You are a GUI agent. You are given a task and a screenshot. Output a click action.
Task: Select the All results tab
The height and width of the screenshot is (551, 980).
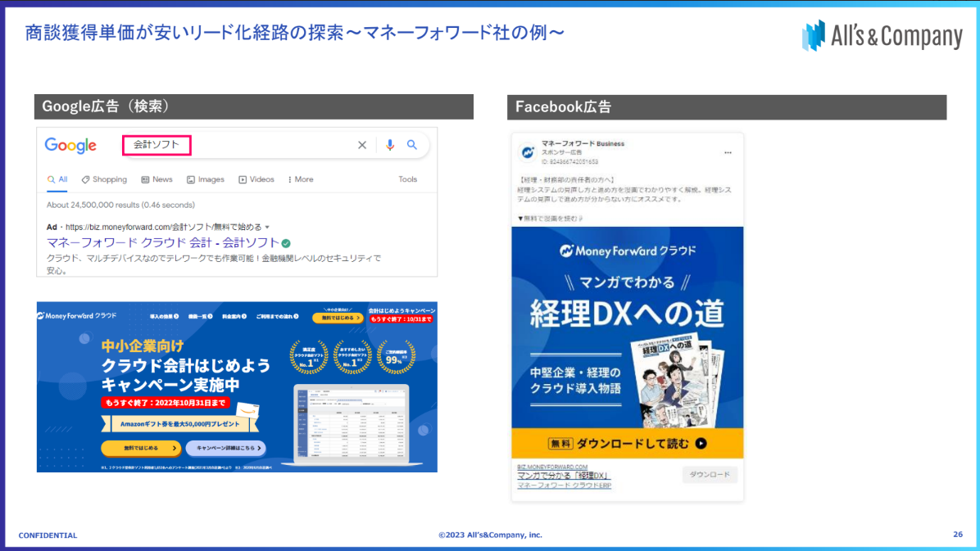[57, 179]
